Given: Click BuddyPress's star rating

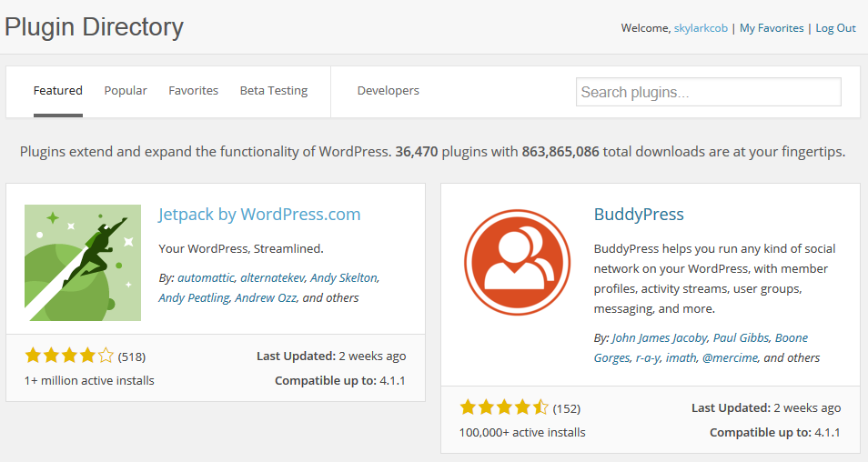Looking at the screenshot, I should [x=504, y=407].
